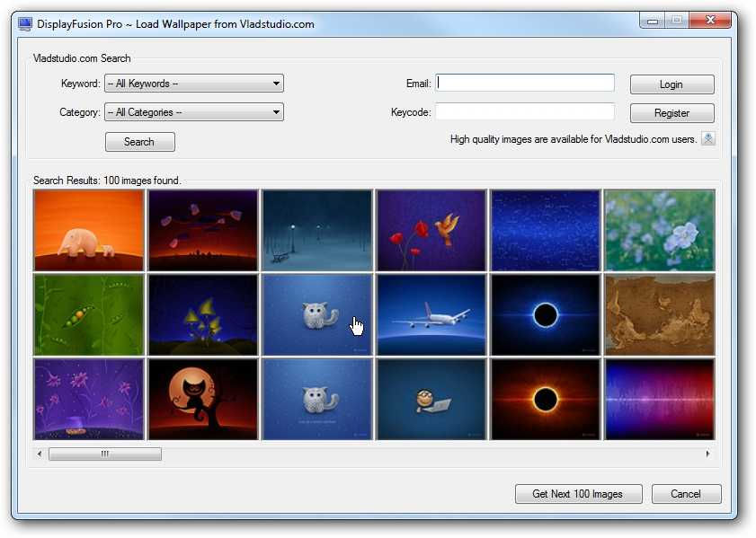Click Get Next 100 Images button

(578, 494)
